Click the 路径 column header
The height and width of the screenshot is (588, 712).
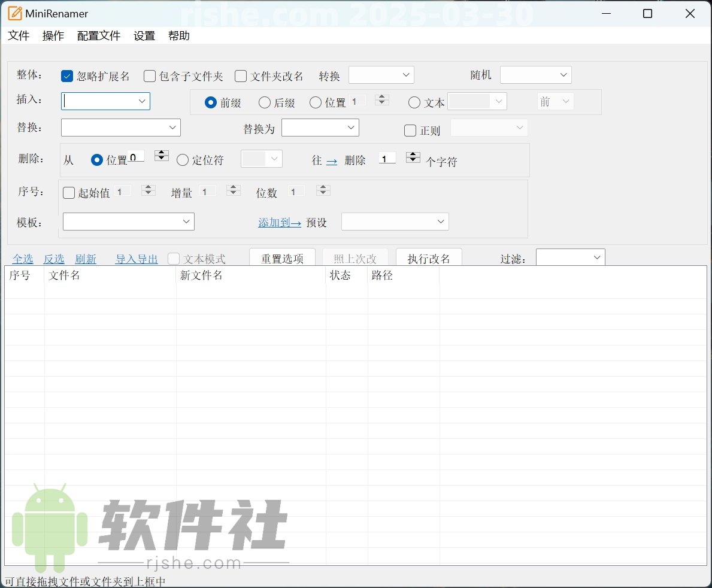coord(403,275)
